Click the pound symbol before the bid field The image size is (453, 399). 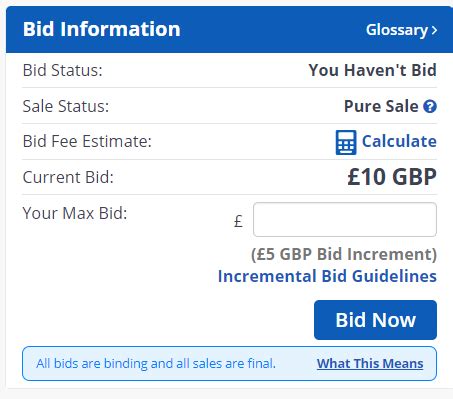(x=238, y=221)
